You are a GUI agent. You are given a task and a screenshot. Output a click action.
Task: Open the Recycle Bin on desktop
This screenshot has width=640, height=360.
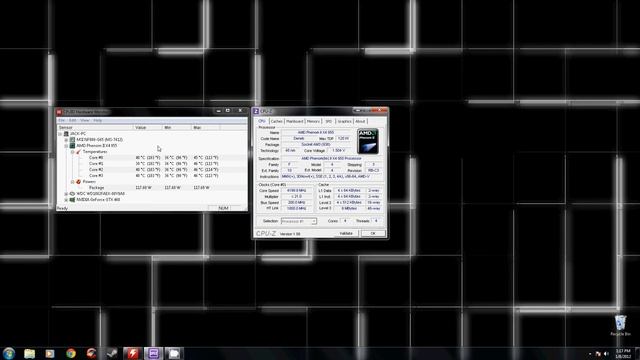point(620,325)
